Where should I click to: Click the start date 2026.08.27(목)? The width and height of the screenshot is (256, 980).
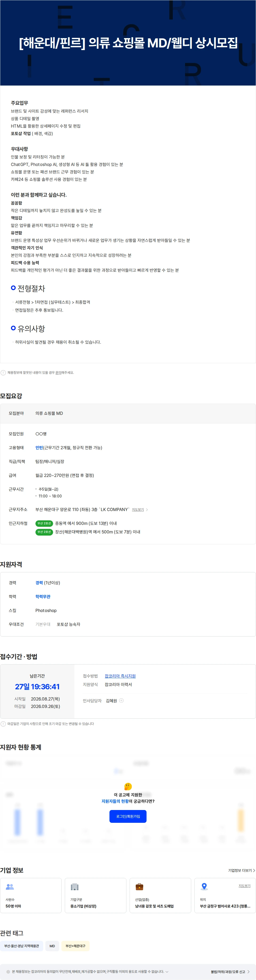click(x=45, y=699)
